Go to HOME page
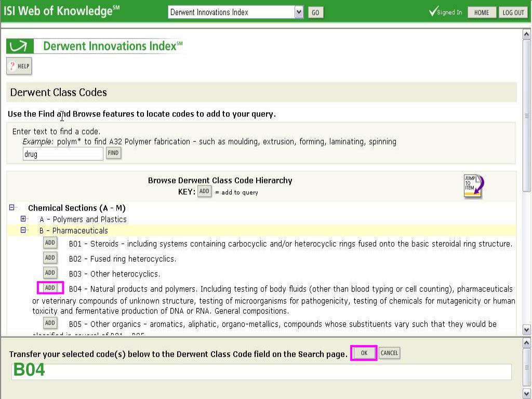 (482, 12)
